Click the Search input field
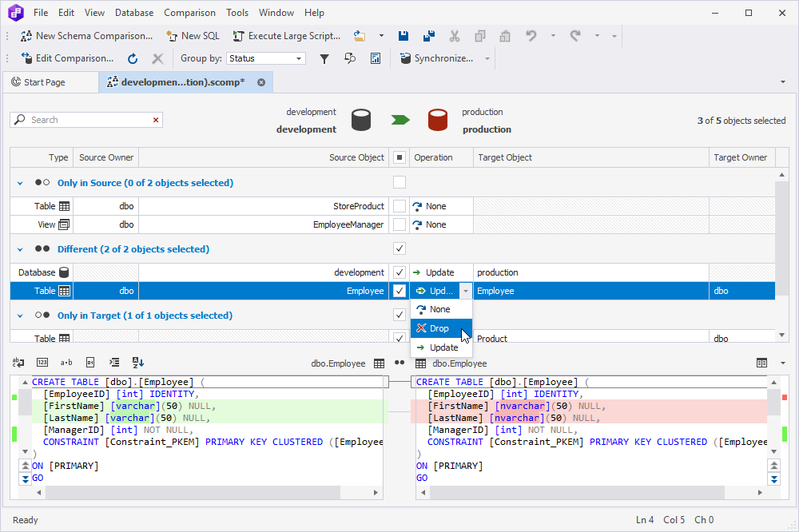799x532 pixels. pyautogui.click(x=86, y=121)
